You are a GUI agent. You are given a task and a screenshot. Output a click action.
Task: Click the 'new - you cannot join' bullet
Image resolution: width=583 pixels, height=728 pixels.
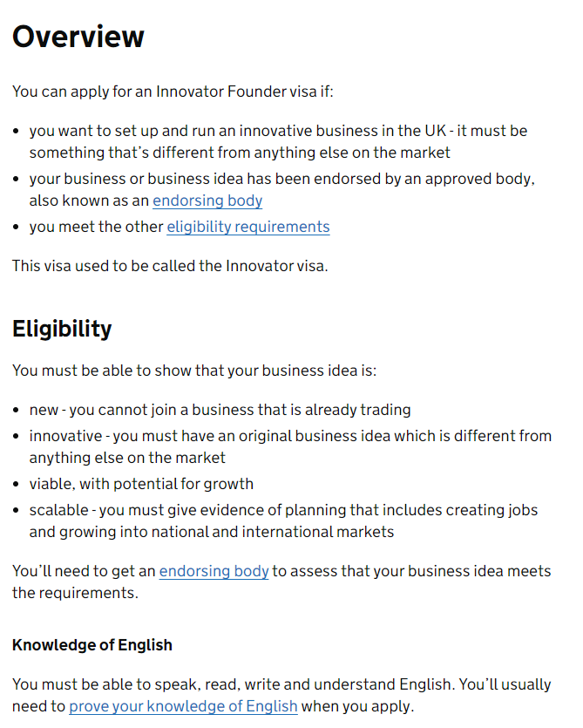coord(220,410)
